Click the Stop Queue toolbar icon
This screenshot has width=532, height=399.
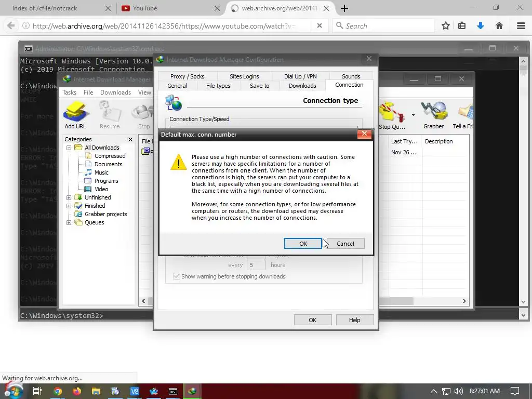coord(392,115)
